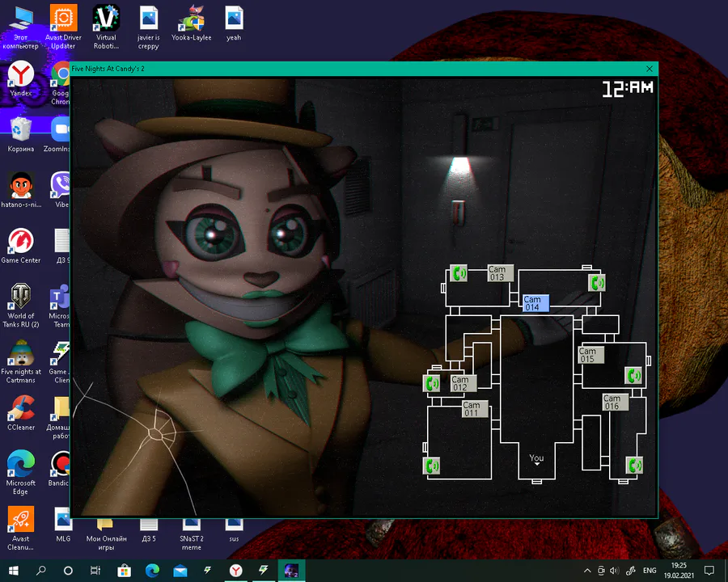This screenshot has height=582, width=728.
Task: Expand the hidden tray icons chevron
Action: [587, 571]
